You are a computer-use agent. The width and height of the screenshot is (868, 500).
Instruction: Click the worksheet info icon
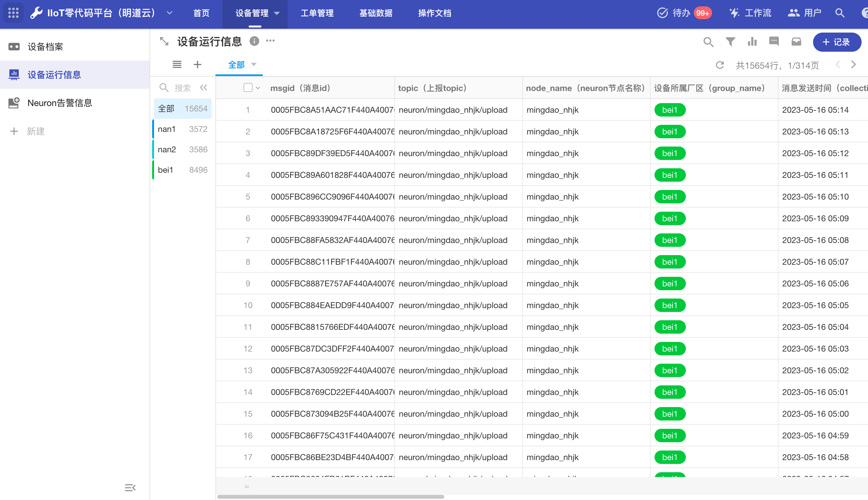tap(254, 41)
